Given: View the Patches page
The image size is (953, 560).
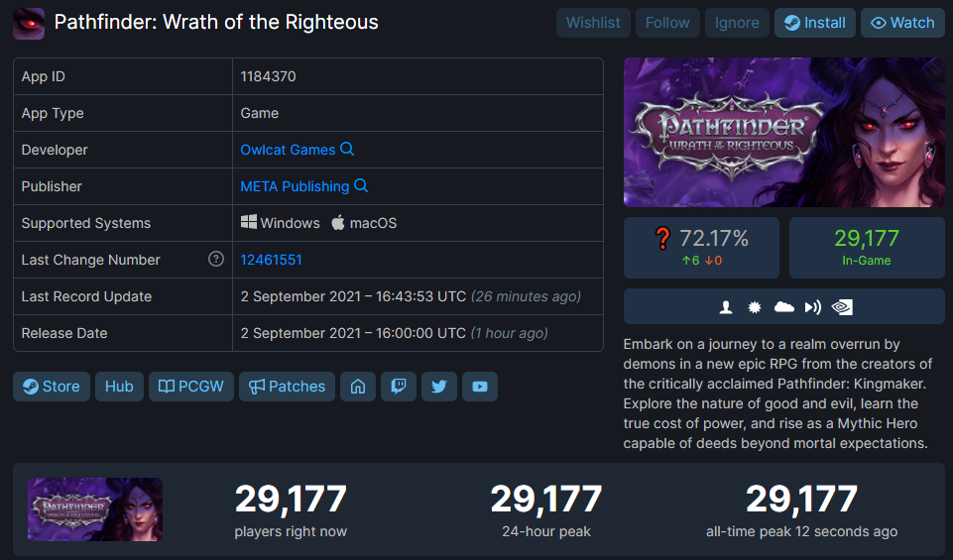Looking at the screenshot, I should pos(287,387).
